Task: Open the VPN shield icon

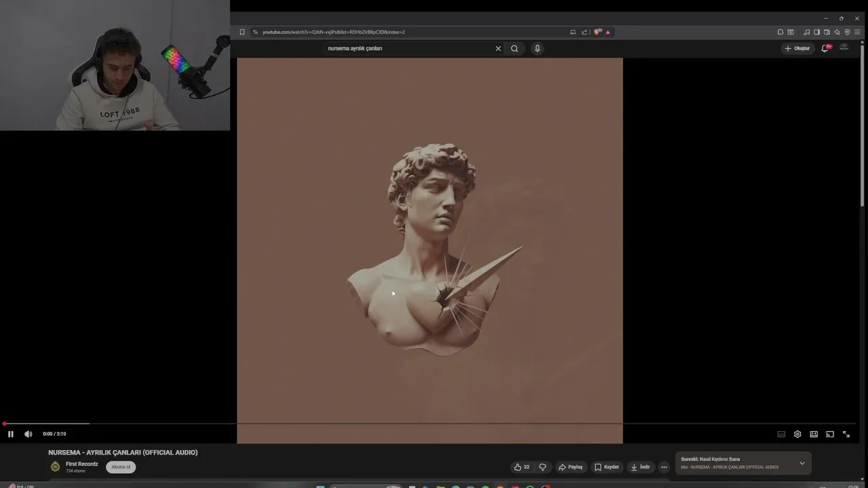Action: [847, 32]
